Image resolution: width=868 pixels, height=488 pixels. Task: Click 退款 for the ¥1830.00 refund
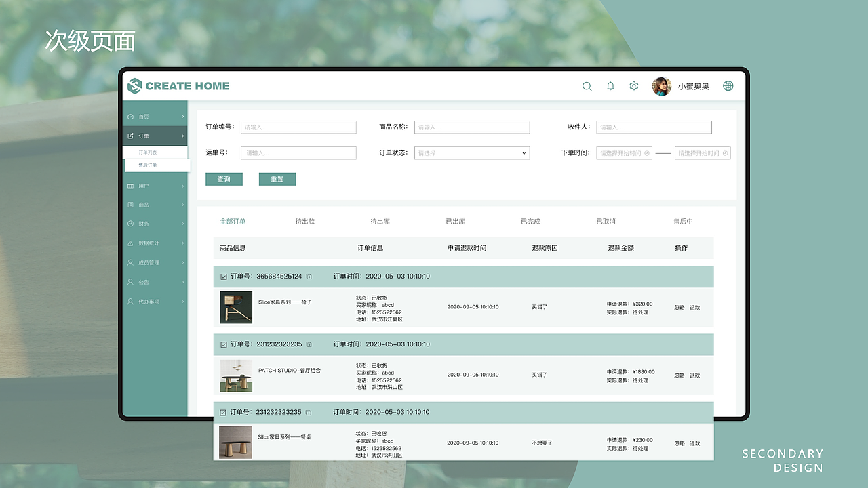coord(695,375)
